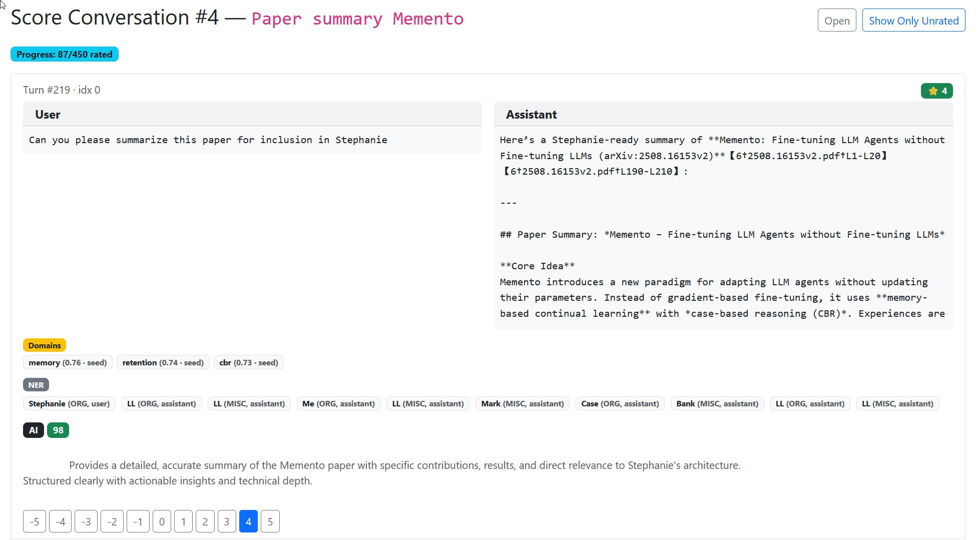The height and width of the screenshot is (540, 980).
Task: Choose rating score -2
Action: (112, 521)
